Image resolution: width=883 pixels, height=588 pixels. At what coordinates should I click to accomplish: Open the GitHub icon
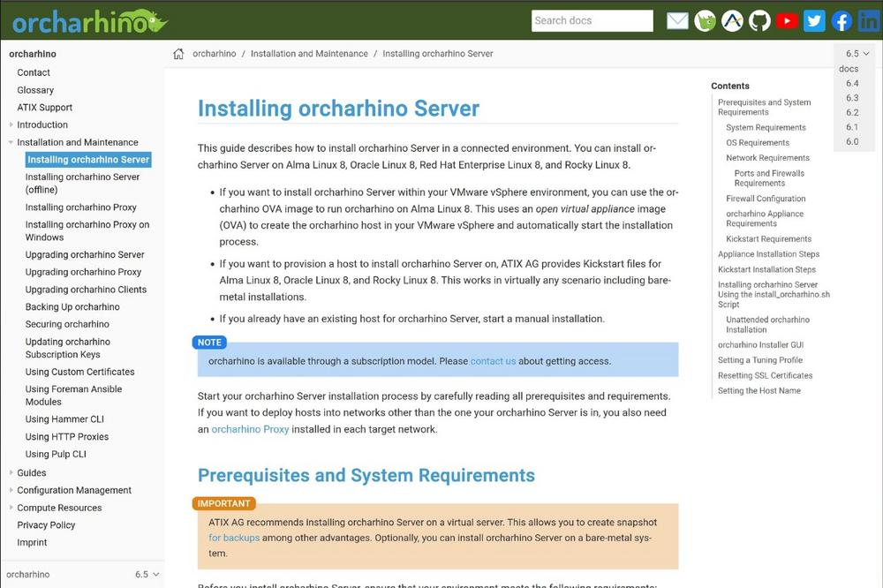tap(759, 21)
